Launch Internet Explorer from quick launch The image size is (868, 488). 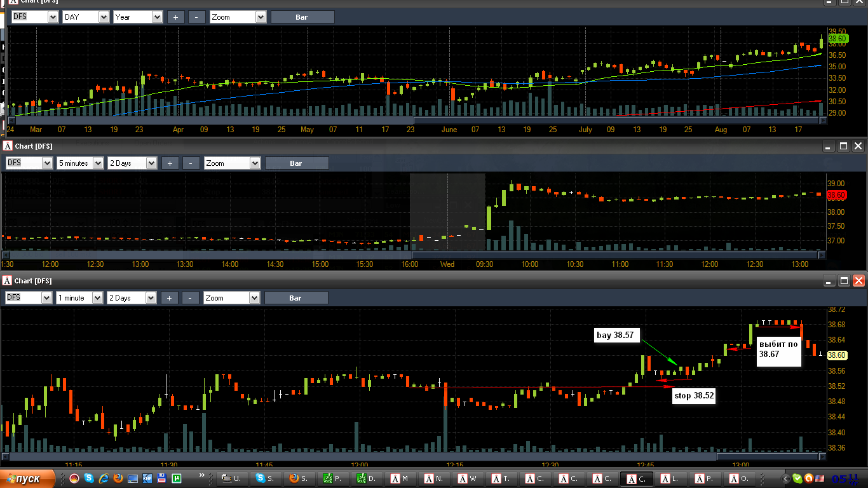[104, 478]
